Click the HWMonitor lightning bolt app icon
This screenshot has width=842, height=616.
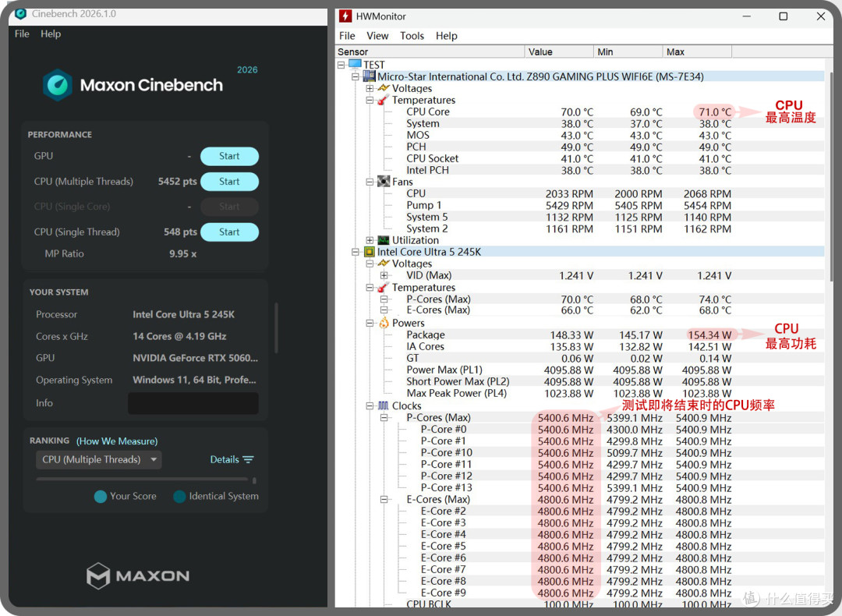coord(345,16)
